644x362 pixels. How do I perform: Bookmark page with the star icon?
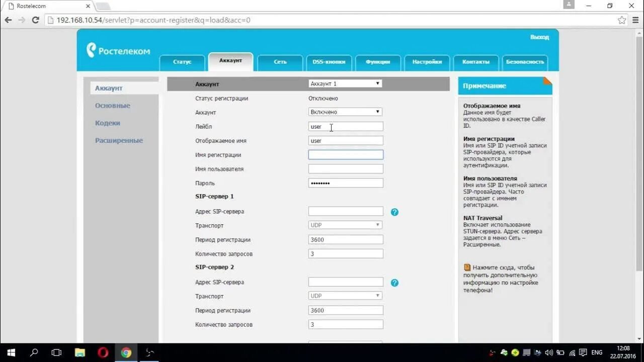[x=622, y=20]
